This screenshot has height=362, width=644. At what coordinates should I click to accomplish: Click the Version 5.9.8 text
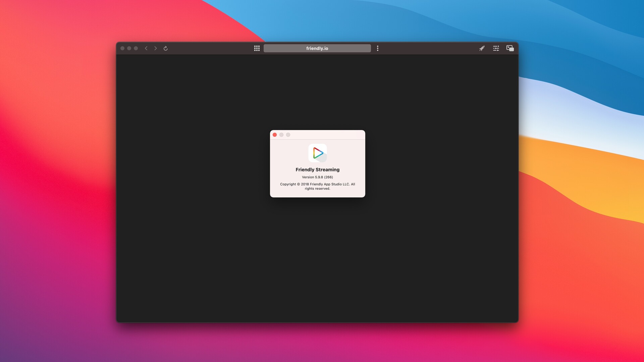(x=317, y=177)
